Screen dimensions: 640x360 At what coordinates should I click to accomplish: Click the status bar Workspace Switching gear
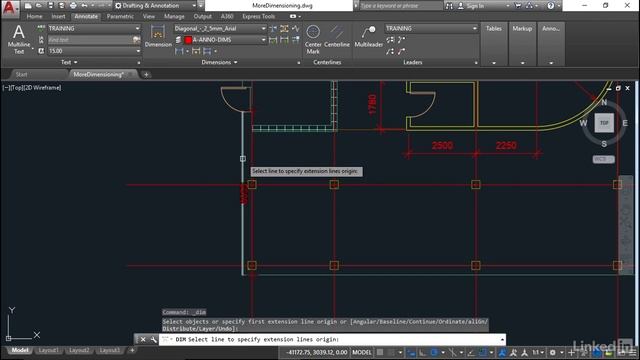[x=552, y=353]
